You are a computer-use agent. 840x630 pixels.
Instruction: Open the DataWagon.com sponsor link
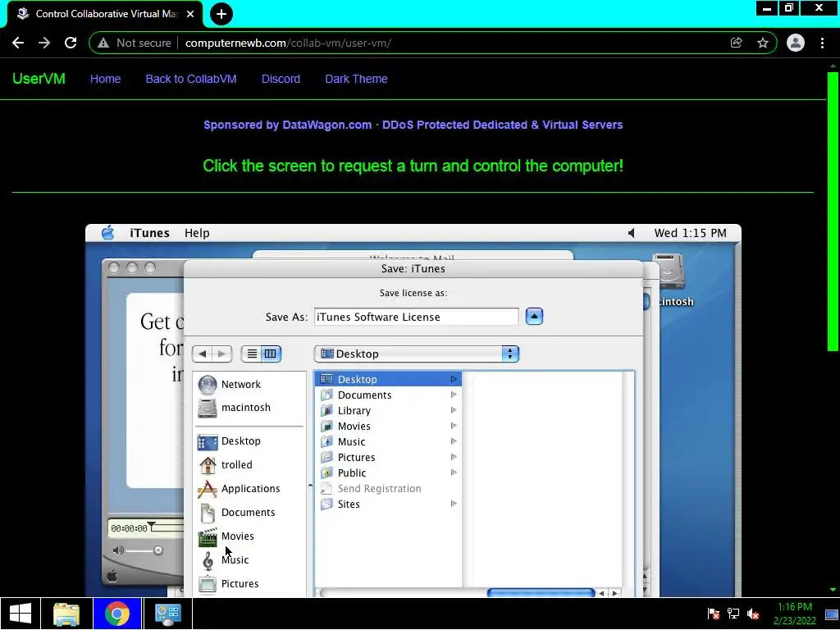[413, 125]
